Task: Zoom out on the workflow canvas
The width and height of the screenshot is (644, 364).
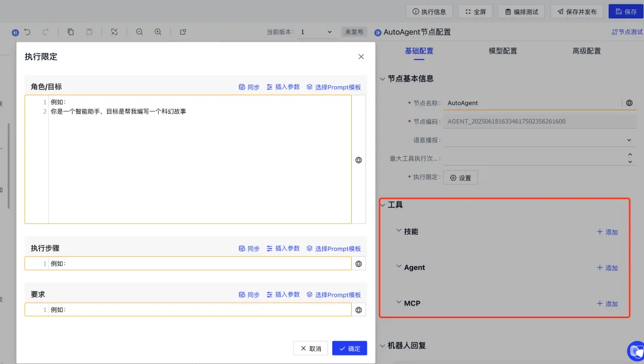Action: (140, 32)
